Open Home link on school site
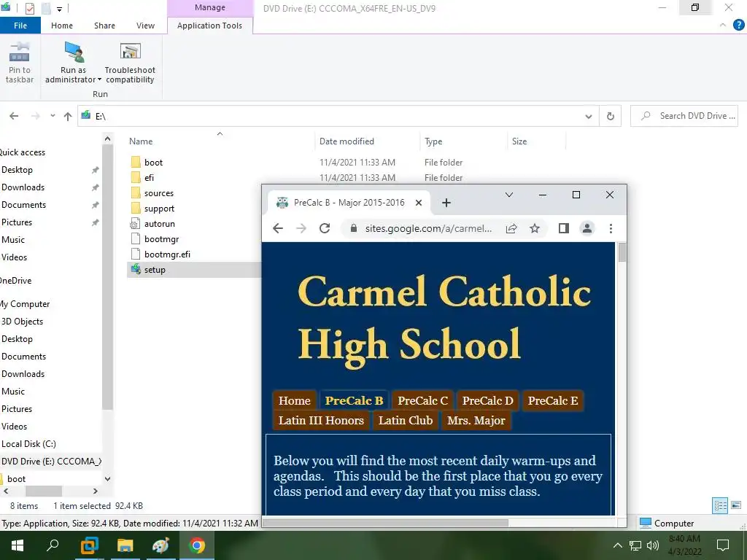Viewport: 747px width, 560px height. tap(295, 400)
